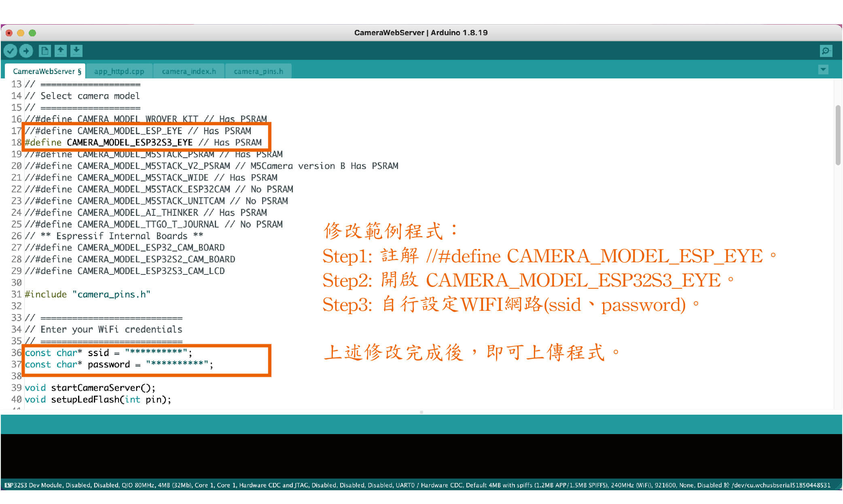The image size is (843, 504).
Task: Click the CAMERA_MODEL_M5STACK_PSRAM line
Action: pyautogui.click(x=154, y=154)
